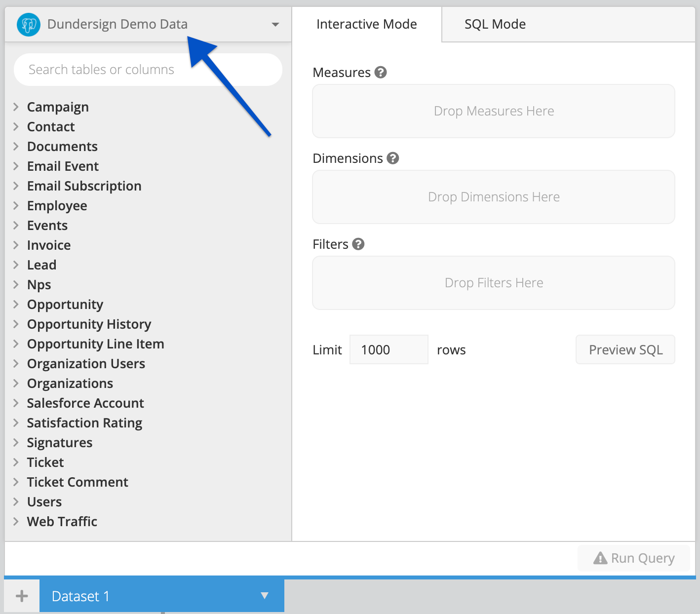Viewport: 700px width, 614px height.
Task: Expand the Lead table chevron
Action: pyautogui.click(x=16, y=265)
